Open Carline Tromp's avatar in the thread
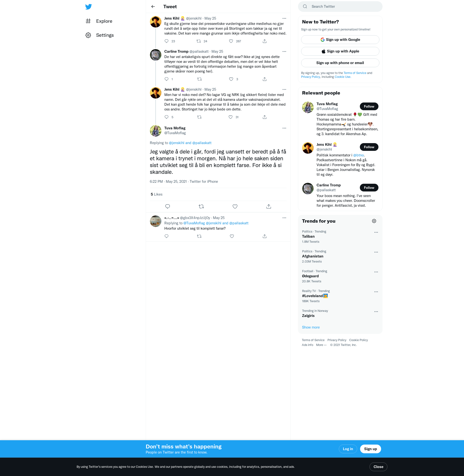 pyautogui.click(x=155, y=55)
